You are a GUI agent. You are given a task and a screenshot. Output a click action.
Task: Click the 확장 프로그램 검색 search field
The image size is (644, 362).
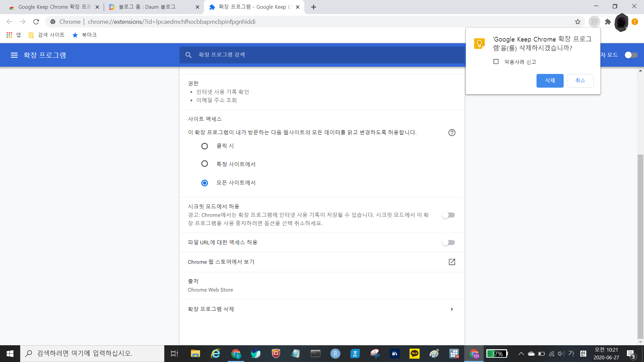322,55
